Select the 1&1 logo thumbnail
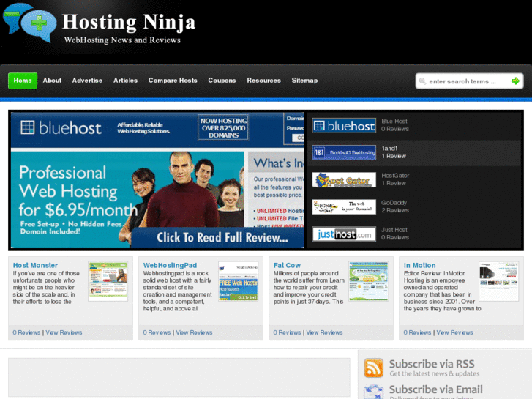The height and width of the screenshot is (399, 532). pyautogui.click(x=344, y=153)
